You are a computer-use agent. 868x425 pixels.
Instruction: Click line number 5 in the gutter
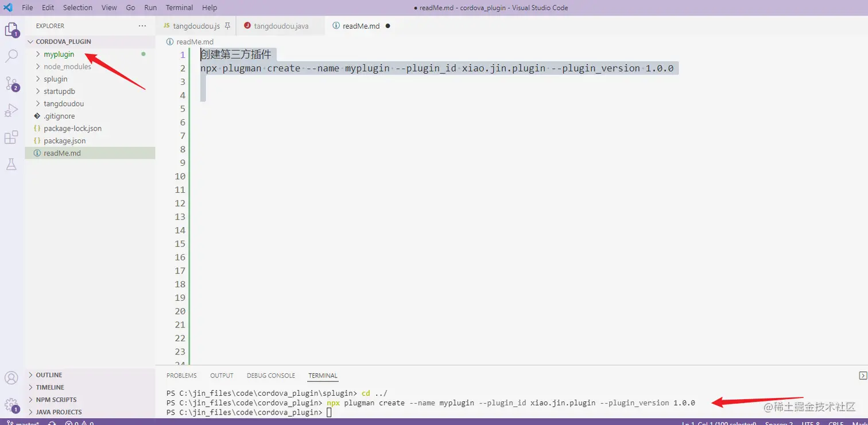pyautogui.click(x=183, y=109)
